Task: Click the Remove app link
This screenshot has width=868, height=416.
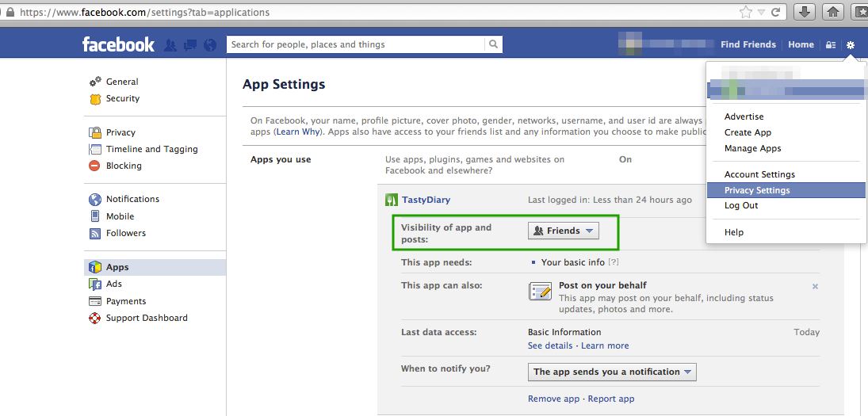Action: [553, 399]
